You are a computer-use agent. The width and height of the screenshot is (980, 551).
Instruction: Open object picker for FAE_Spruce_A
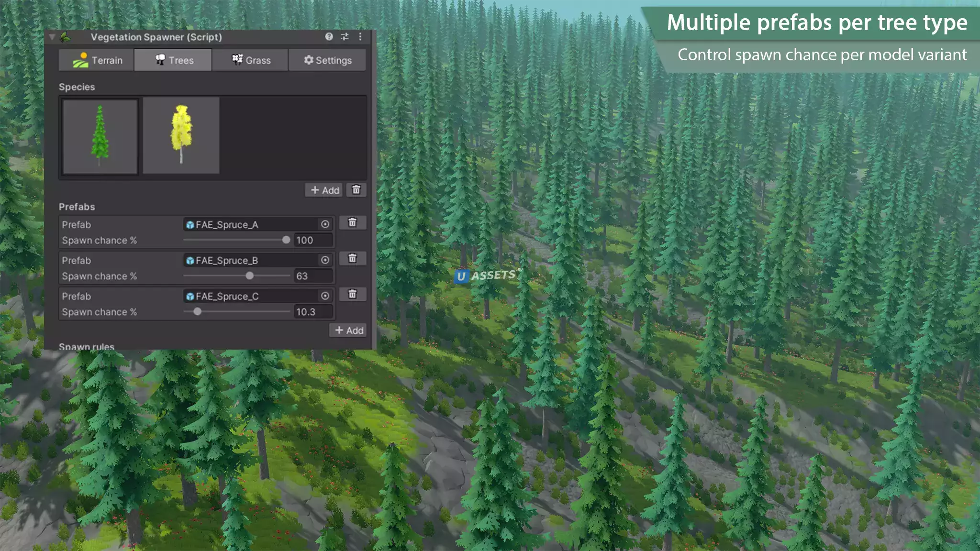[325, 224]
